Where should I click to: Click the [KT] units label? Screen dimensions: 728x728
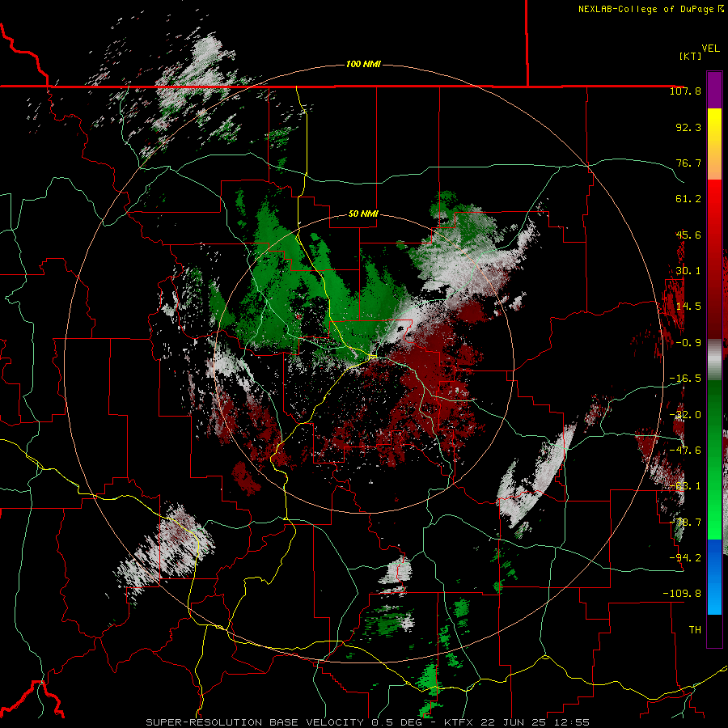click(x=691, y=56)
